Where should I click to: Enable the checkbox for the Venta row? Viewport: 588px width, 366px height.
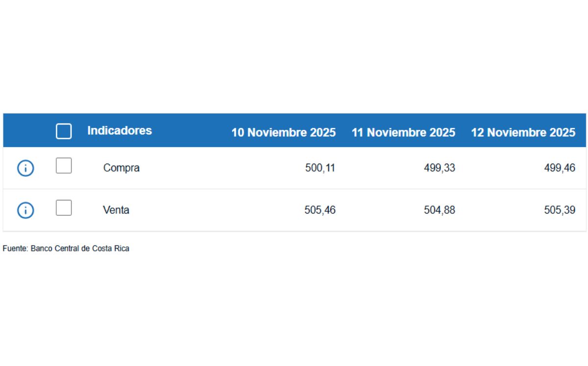coord(64,208)
